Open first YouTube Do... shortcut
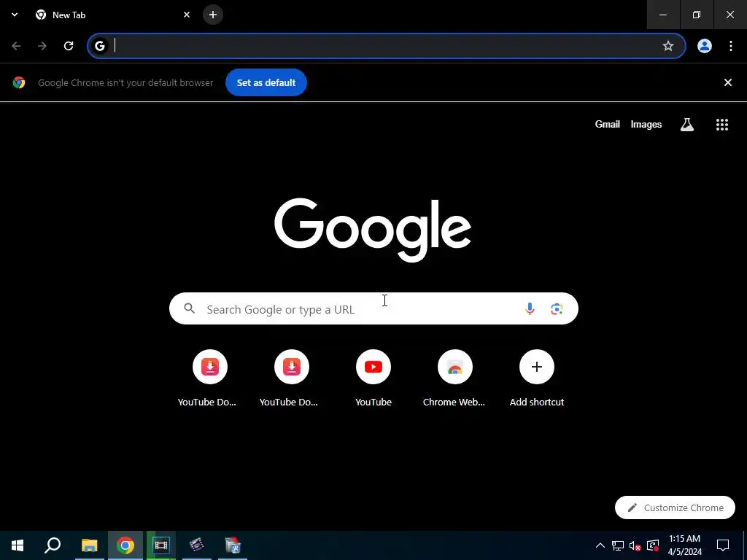This screenshot has width=747, height=560. [x=210, y=378]
